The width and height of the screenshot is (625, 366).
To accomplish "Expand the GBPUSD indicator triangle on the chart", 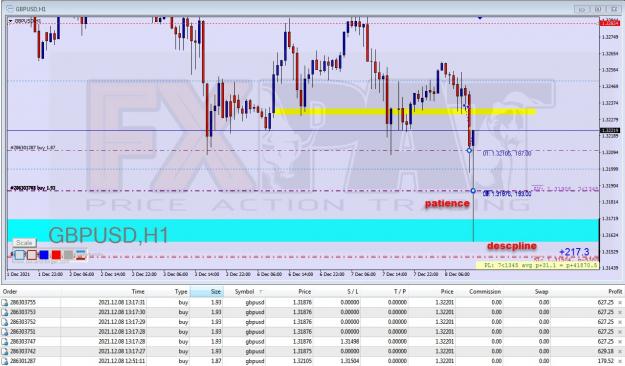I will (11, 22).
